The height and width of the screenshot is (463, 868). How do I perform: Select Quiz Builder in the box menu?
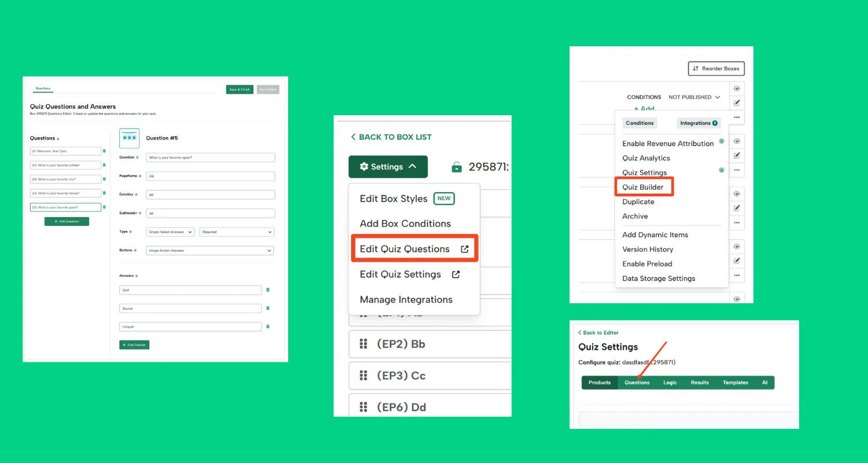[x=643, y=187]
